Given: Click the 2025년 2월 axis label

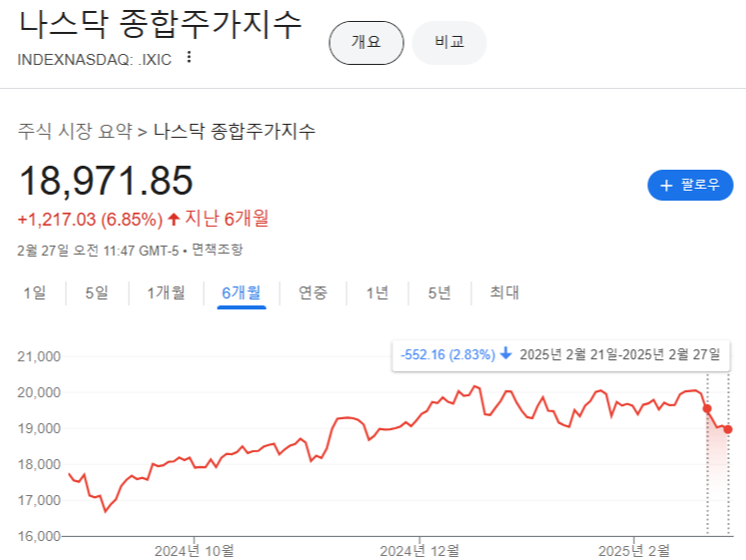Looking at the screenshot, I should click(x=634, y=551).
